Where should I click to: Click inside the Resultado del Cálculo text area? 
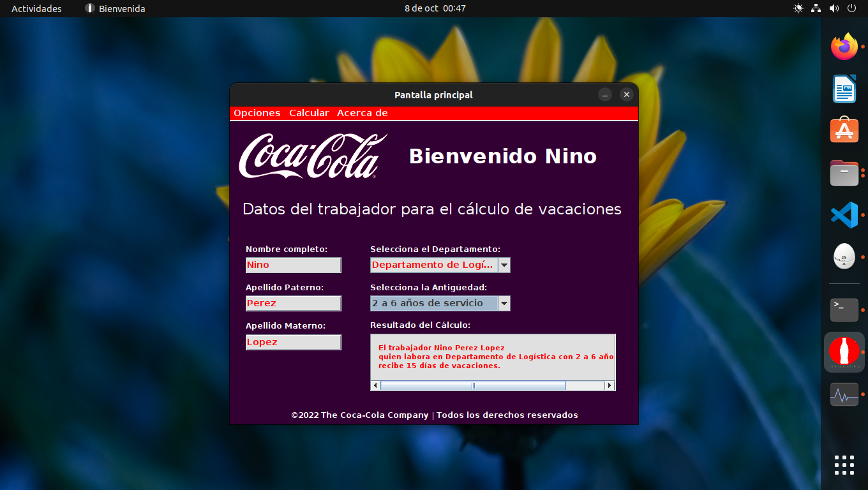point(493,357)
